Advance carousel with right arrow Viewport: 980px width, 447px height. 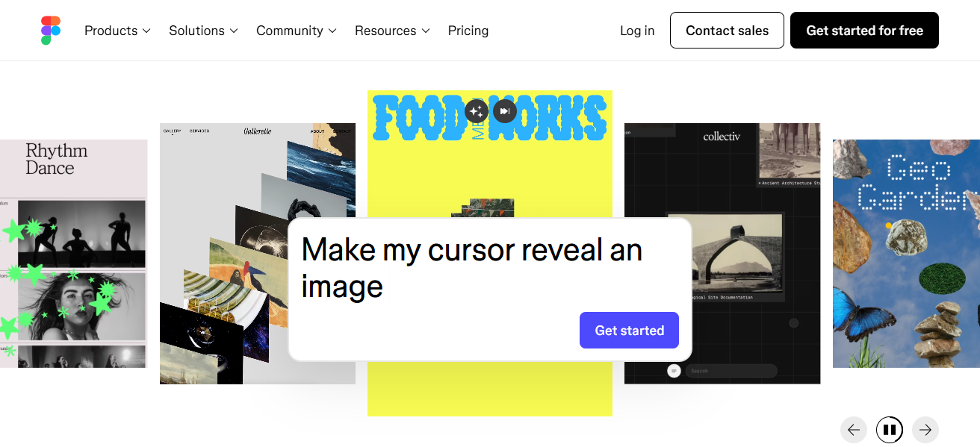tap(925, 430)
